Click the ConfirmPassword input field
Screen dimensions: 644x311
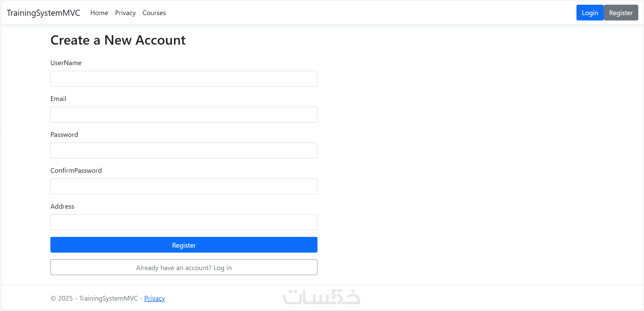point(184,187)
